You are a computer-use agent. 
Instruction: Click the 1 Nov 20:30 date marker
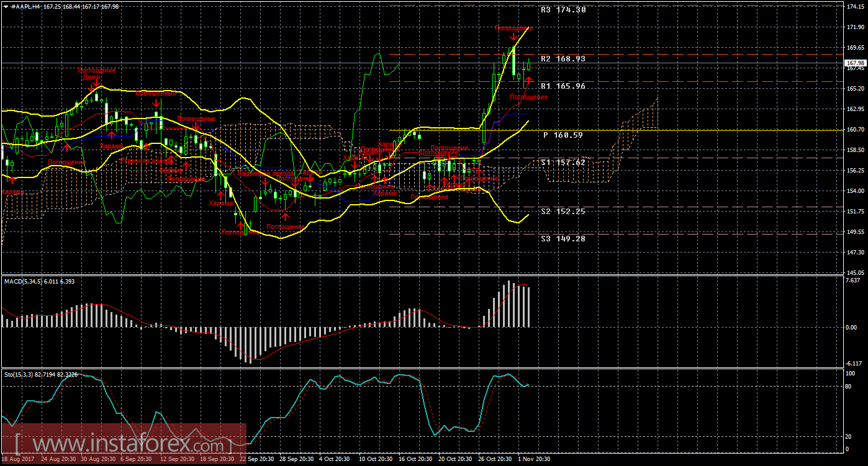click(533, 459)
